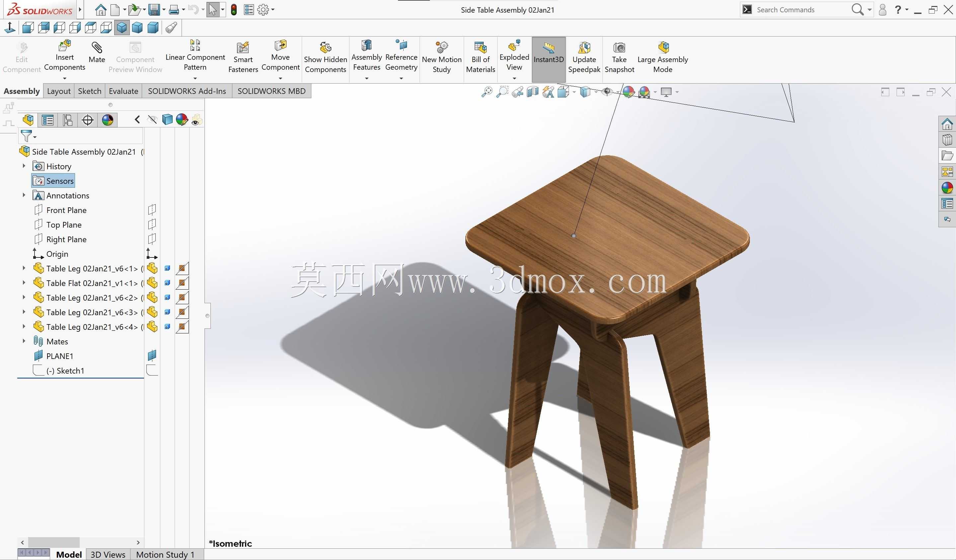Click the Linear Component Pattern tool
The image size is (956, 560).
pyautogui.click(x=195, y=56)
